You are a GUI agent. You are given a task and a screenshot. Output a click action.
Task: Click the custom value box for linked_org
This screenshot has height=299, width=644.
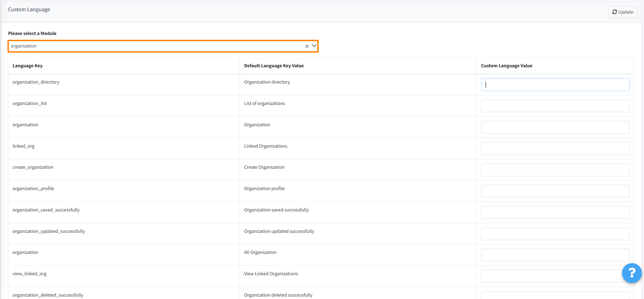(555, 148)
